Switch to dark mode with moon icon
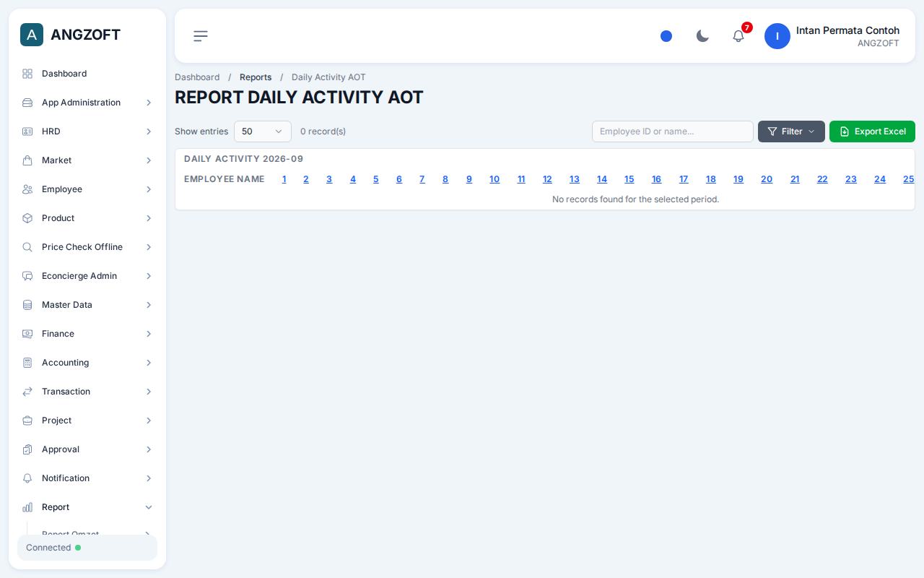 (702, 36)
